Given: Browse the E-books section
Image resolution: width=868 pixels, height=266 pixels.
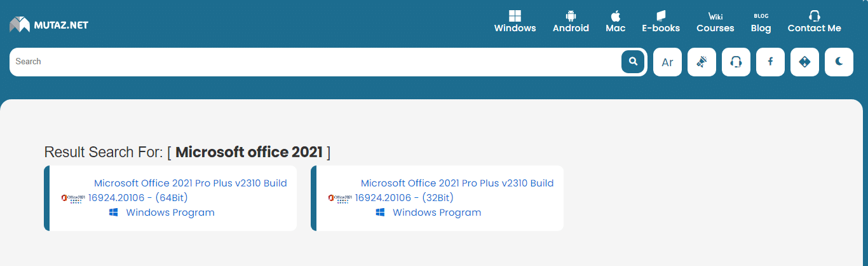Looking at the screenshot, I should coord(661,22).
